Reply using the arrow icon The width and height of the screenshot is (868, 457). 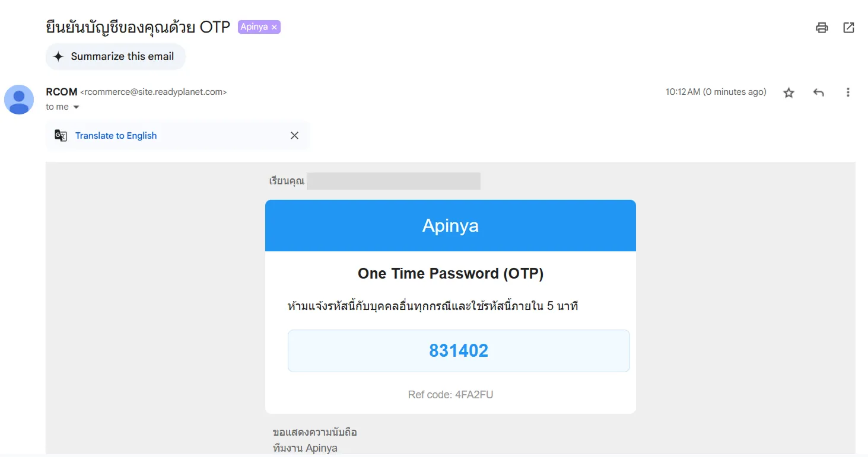tap(819, 92)
